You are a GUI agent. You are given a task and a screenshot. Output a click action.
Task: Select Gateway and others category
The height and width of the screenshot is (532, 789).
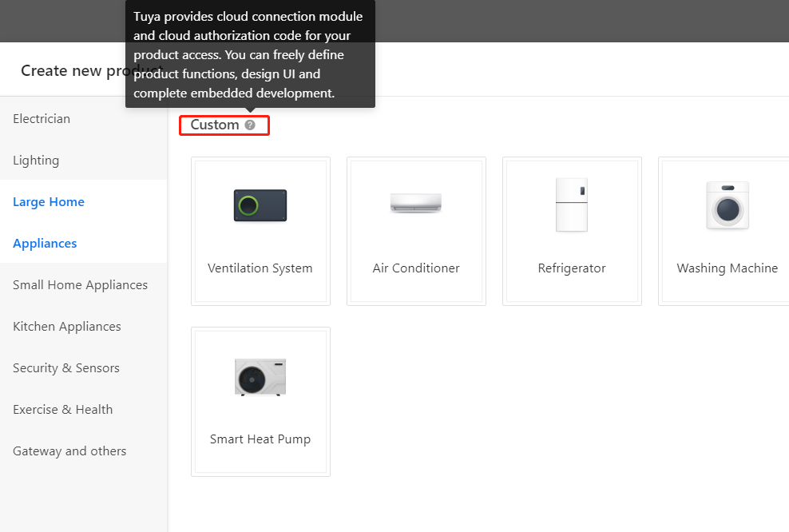click(69, 451)
